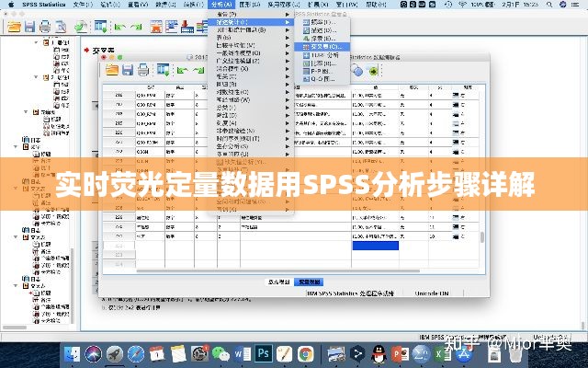The image size is (588, 368).
Task: Redo arrow in output viewer toolbar
Action: pyautogui.click(x=136, y=27)
